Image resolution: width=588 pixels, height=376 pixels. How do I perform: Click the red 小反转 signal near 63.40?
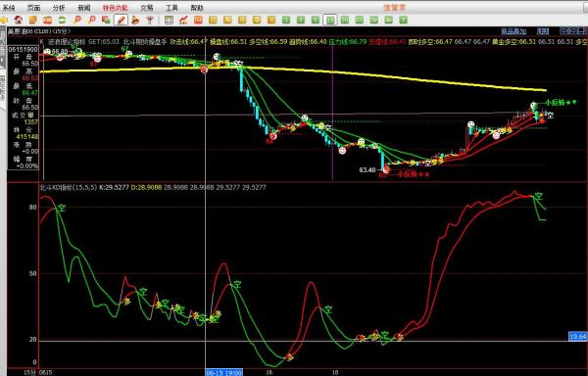(413, 174)
